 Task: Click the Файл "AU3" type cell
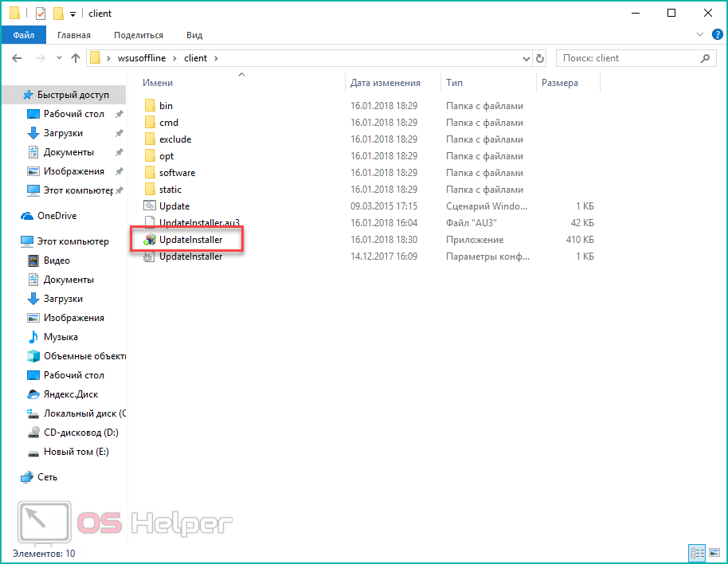tap(472, 222)
